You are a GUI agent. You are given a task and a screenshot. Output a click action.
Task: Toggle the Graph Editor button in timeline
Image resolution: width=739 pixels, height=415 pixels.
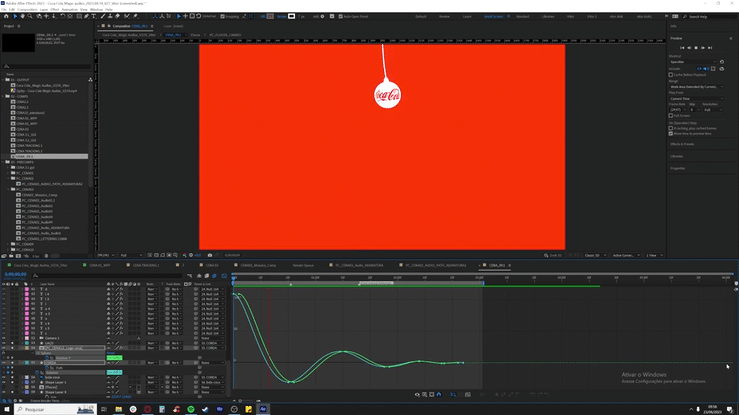pos(224,276)
